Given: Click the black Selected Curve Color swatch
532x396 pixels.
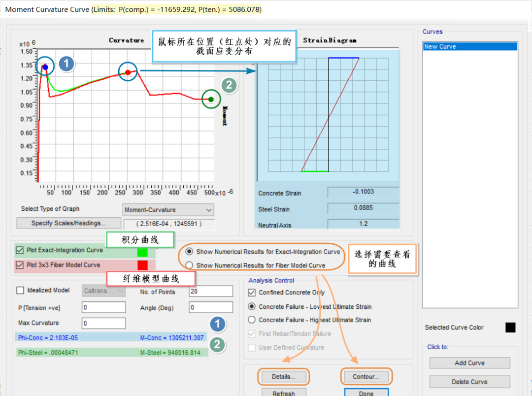Looking at the screenshot, I should (x=510, y=328).
